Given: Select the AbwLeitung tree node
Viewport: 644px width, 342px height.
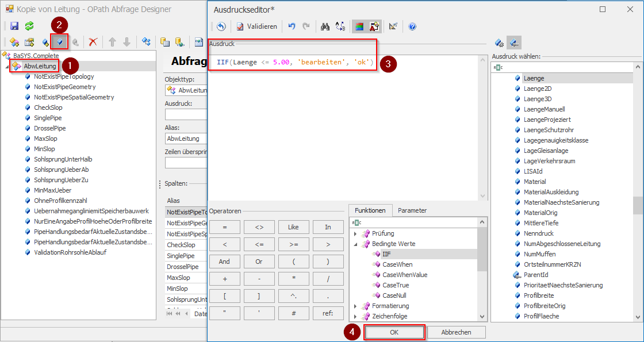Looking at the screenshot, I should click(40, 66).
